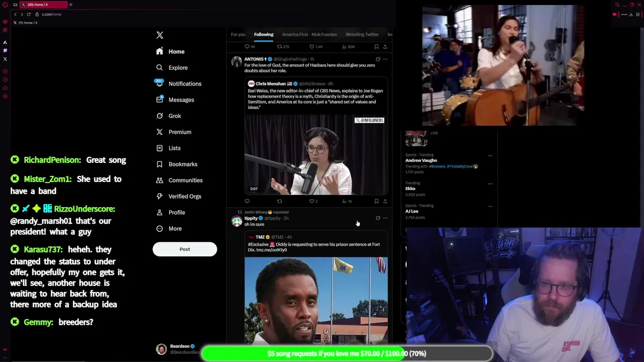Repost the ANTONIS post
Image resolution: width=644 pixels, height=362 pixels.
tap(280, 201)
